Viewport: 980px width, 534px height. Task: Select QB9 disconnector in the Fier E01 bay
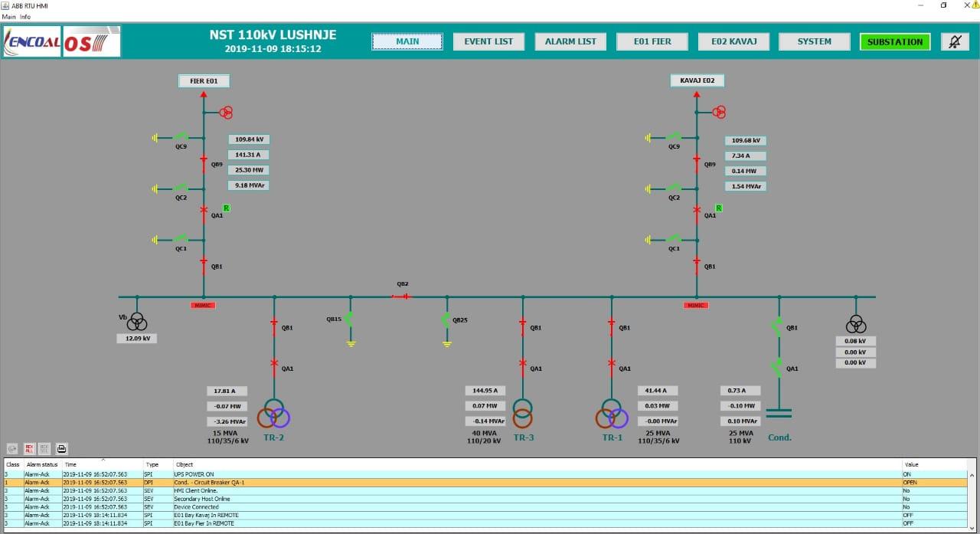coord(204,163)
